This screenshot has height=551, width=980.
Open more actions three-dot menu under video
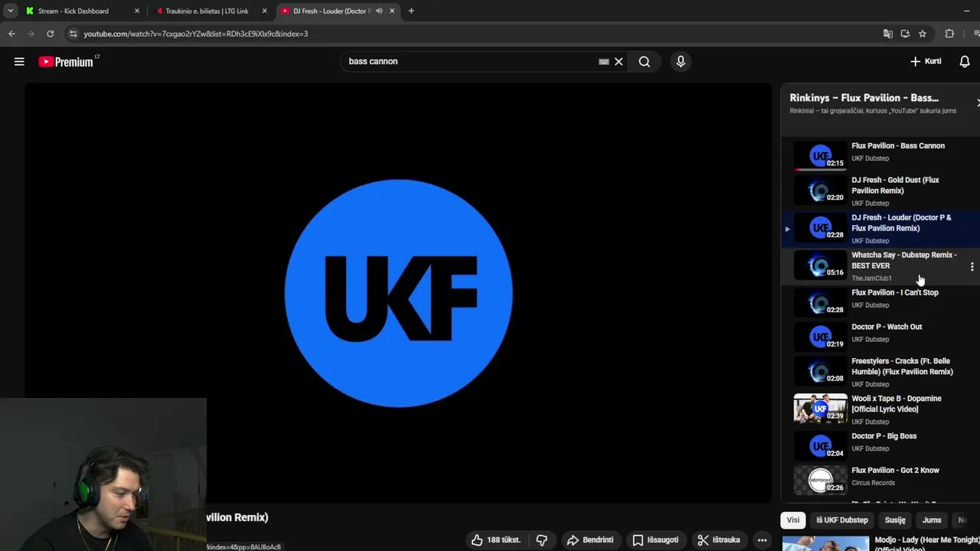point(762,540)
